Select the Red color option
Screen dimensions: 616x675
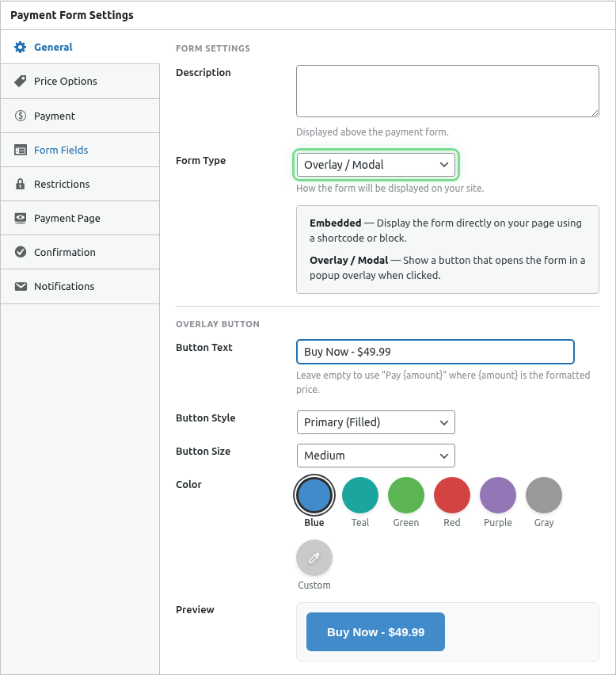(x=451, y=494)
